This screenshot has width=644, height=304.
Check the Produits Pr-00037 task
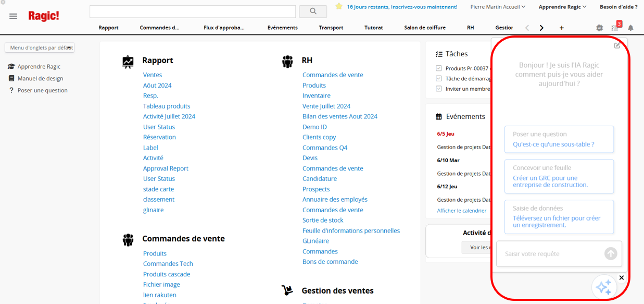(x=439, y=68)
